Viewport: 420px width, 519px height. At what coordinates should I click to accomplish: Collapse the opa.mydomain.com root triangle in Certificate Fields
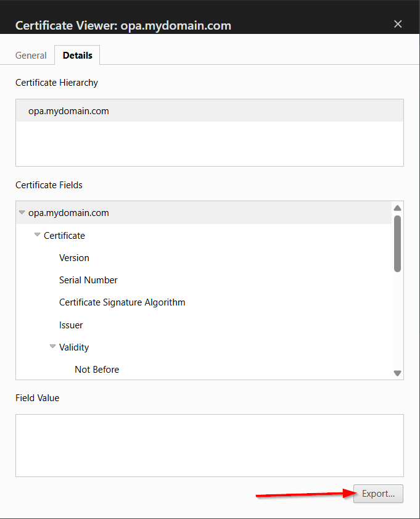point(22,212)
